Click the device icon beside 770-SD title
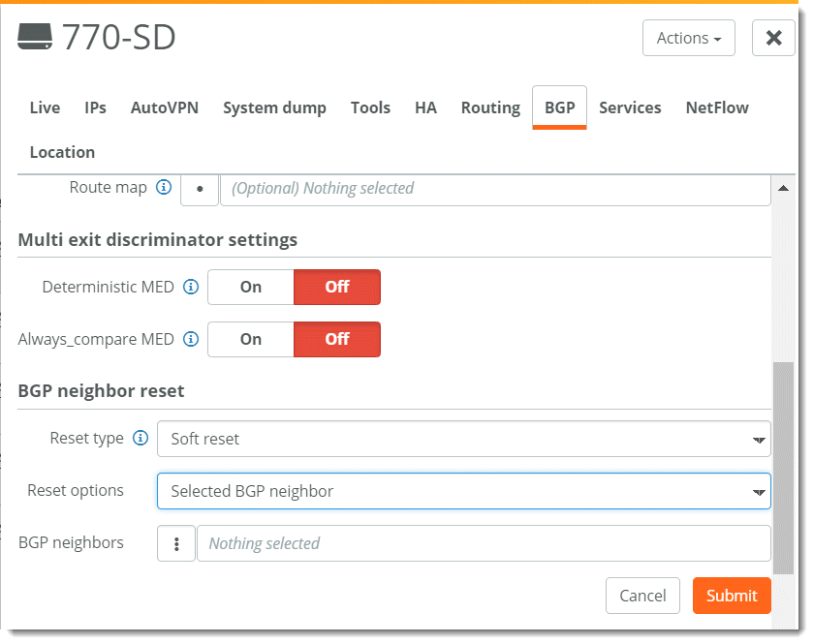This screenshot has height=644, width=813. pyautogui.click(x=36, y=38)
